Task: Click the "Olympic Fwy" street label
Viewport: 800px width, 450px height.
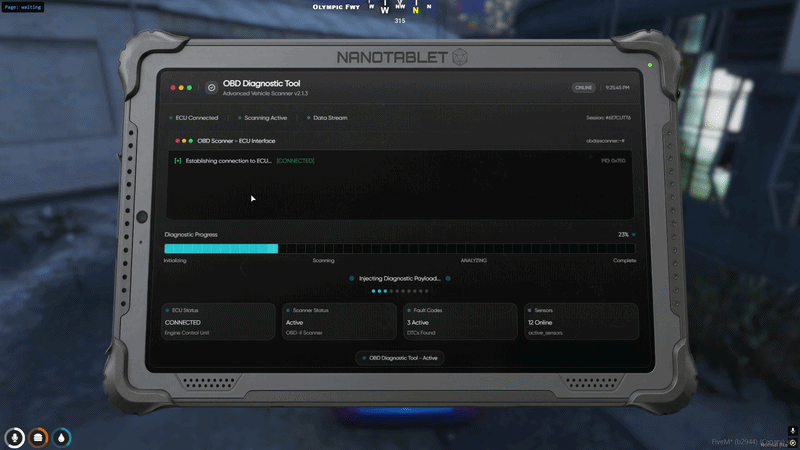Action: (x=336, y=7)
